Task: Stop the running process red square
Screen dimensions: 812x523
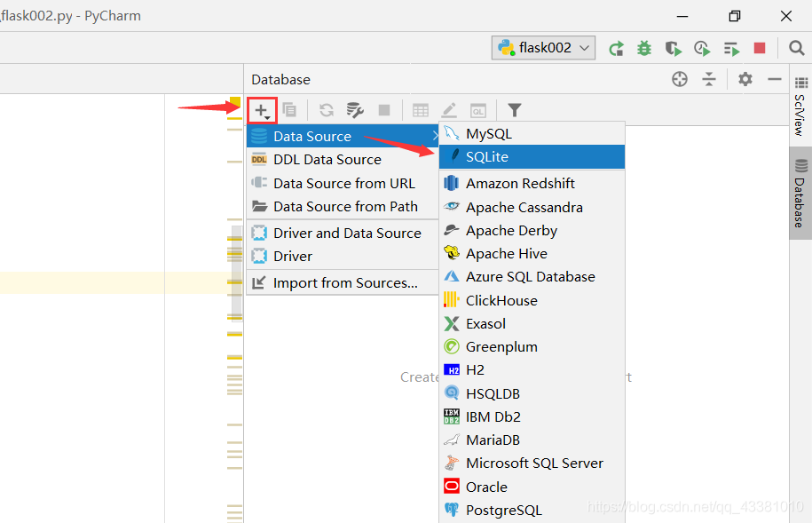Action: pos(760,48)
